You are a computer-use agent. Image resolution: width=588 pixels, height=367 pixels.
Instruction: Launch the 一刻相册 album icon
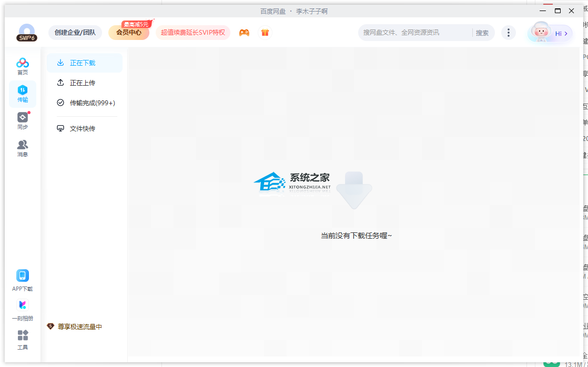[23, 310]
